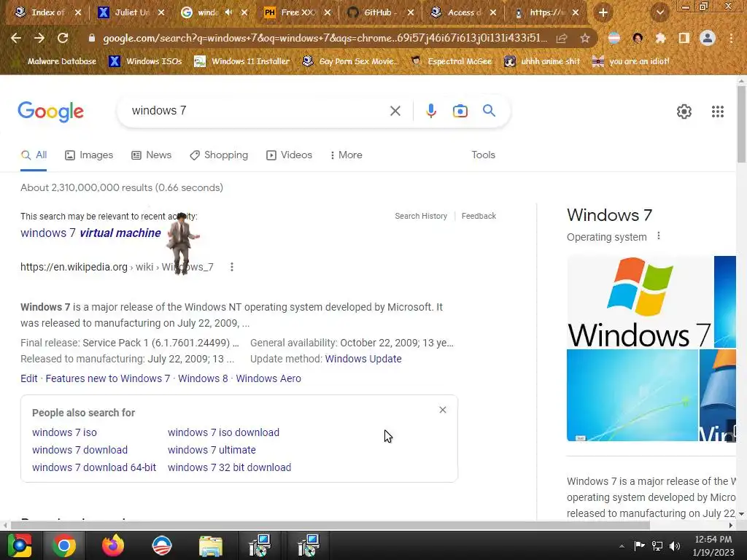Click the search input field containing windows 7

[258, 111]
